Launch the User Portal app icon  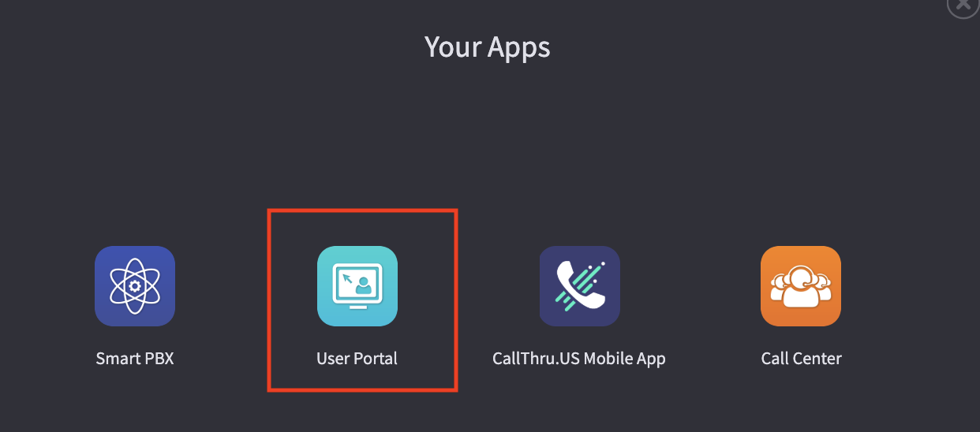pos(357,286)
